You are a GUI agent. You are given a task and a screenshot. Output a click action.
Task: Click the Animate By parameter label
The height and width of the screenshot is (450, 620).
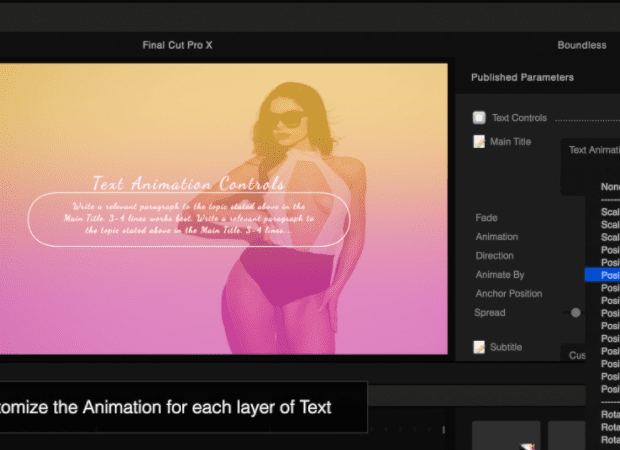tap(500, 275)
